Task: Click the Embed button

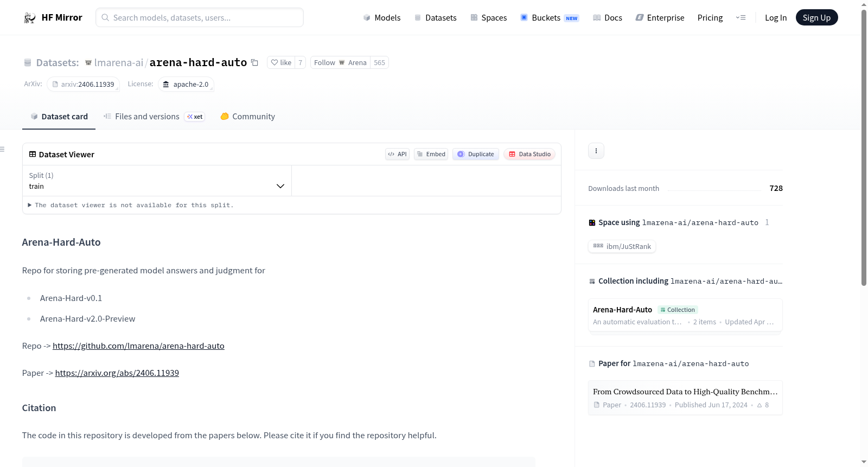Action: [x=431, y=154]
